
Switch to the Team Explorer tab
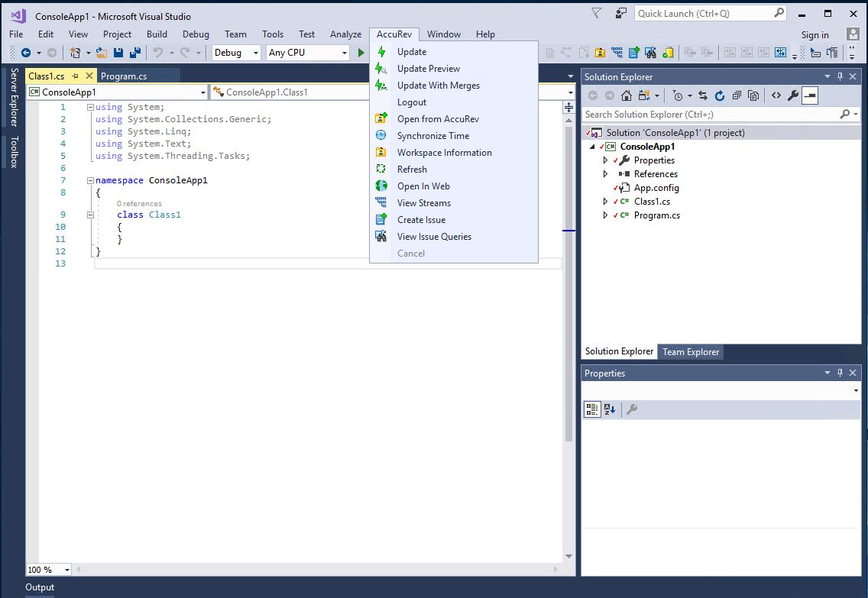tap(690, 352)
